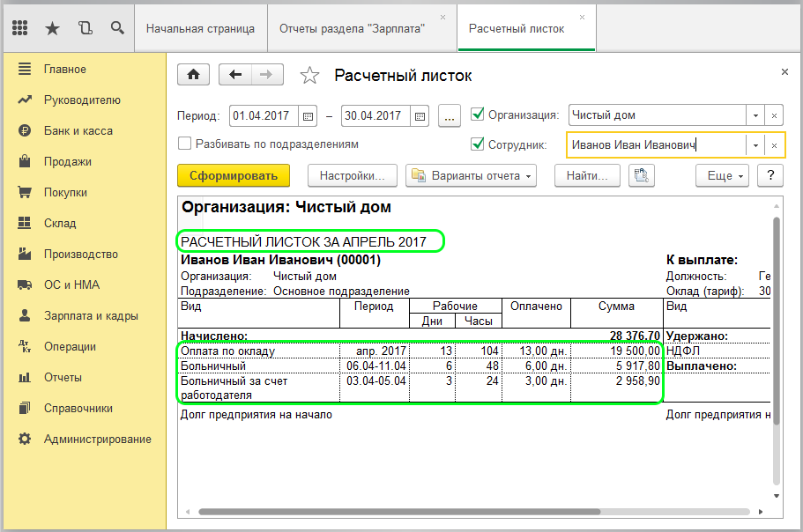Enable 'Разбивать по подразделениям' checkbox
Image resolution: width=803 pixels, height=532 pixels.
click(185, 144)
